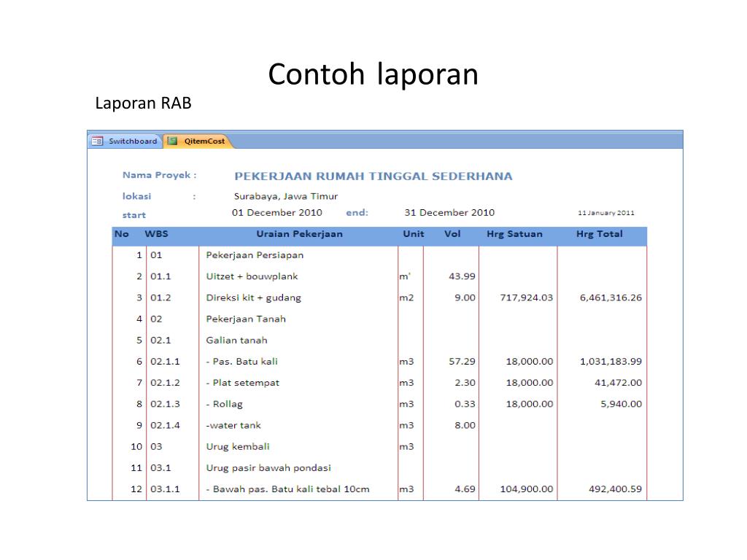The image size is (747, 560).
Task: Select the Uitzet + bouwplank entry
Action: pos(252,276)
